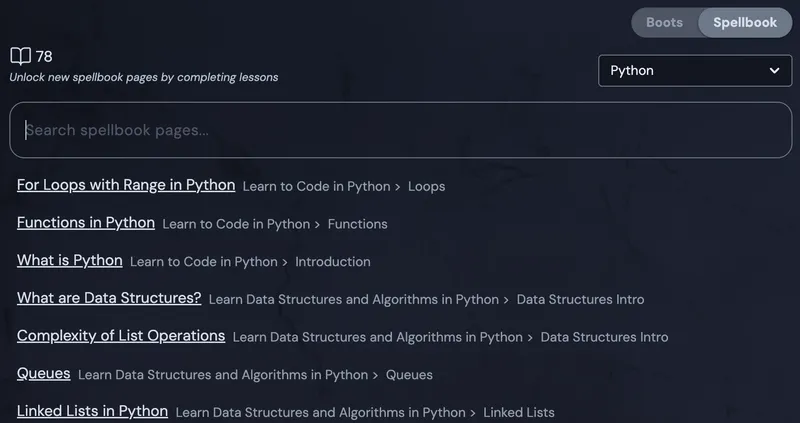Click the Loops chapter breadcrumb
The width and height of the screenshot is (800, 423).
pyautogui.click(x=426, y=186)
